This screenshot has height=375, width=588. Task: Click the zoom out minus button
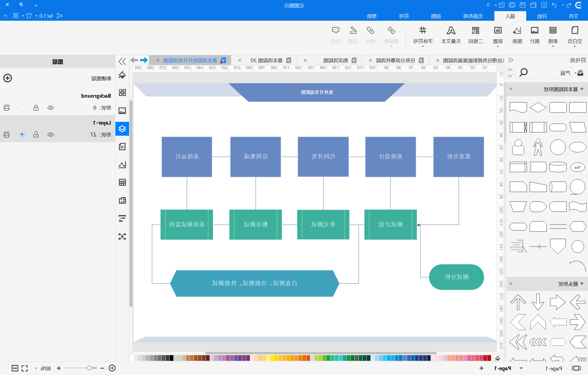coord(102,368)
